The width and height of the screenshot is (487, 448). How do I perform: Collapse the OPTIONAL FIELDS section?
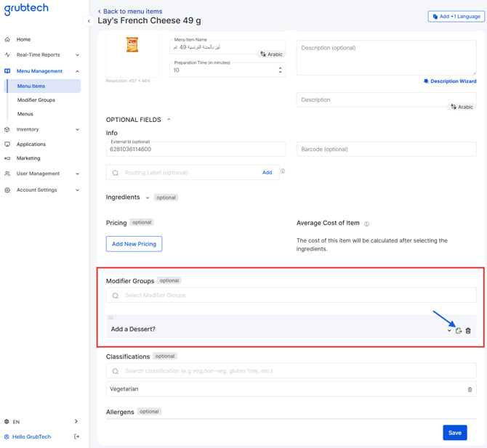[x=169, y=120]
